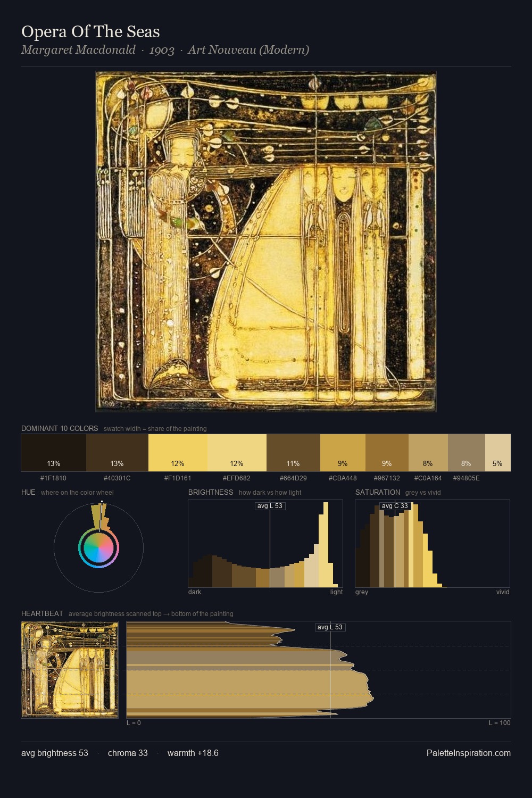Click the brightness histogram chart

pyautogui.click(x=265, y=544)
